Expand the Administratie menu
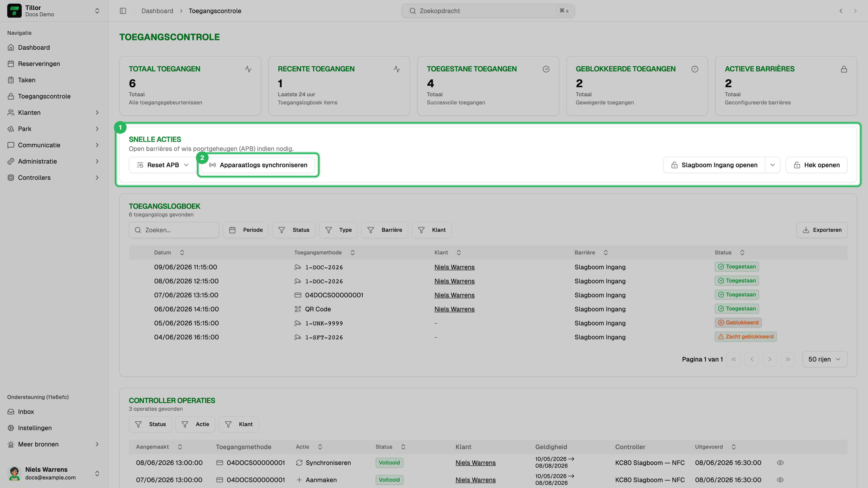The image size is (868, 488). (x=54, y=161)
